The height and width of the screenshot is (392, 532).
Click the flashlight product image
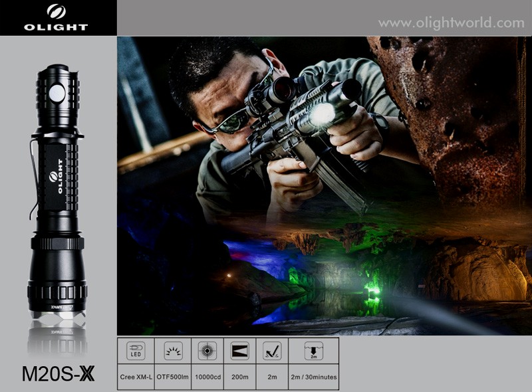(57, 191)
